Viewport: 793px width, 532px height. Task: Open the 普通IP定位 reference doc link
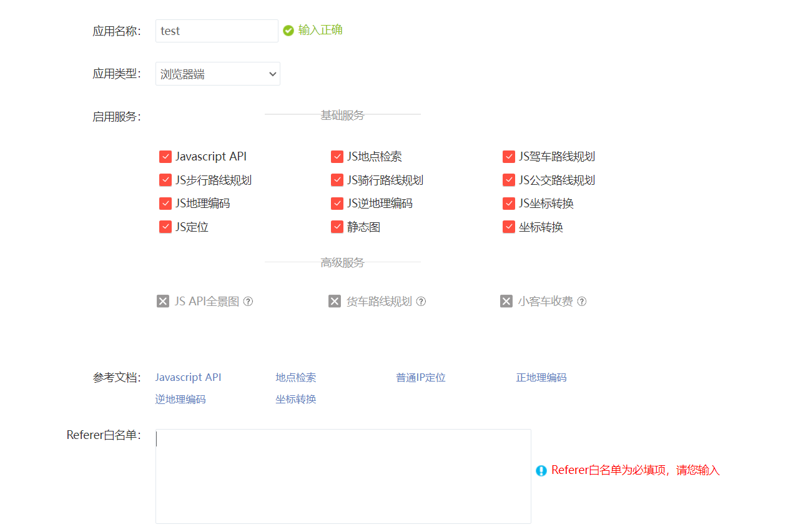(421, 378)
